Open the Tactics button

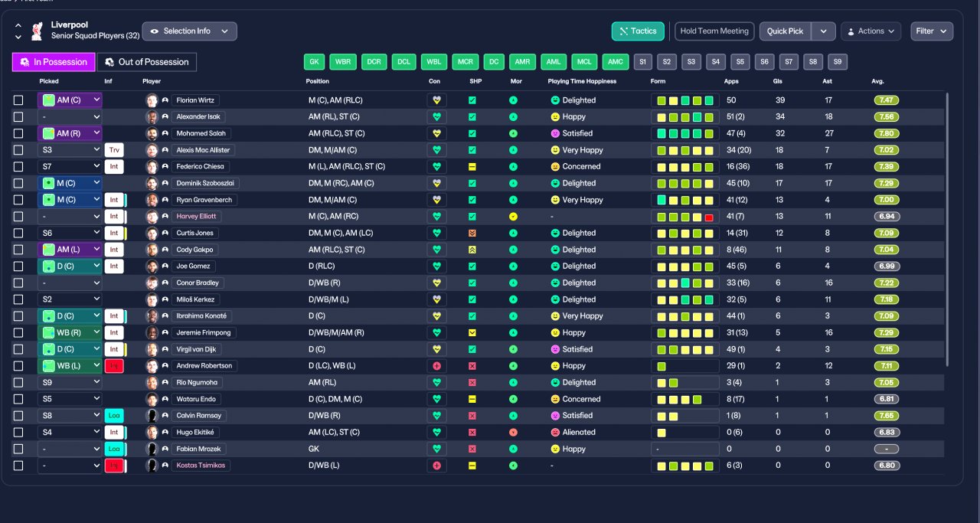click(638, 31)
